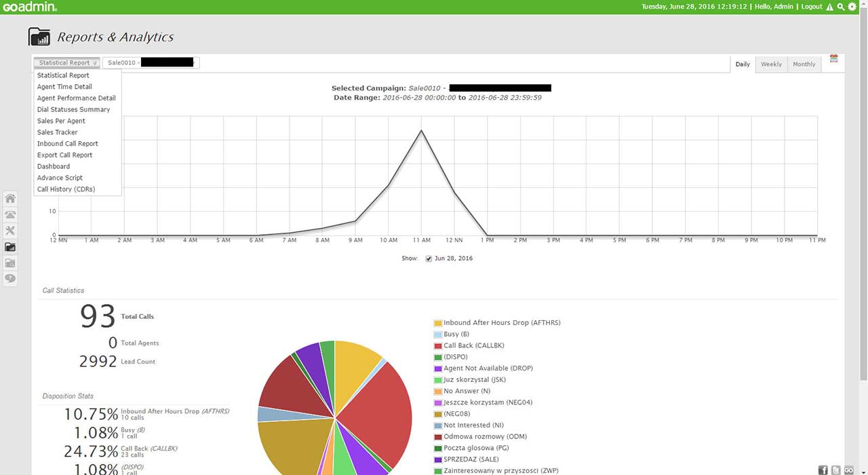This screenshot has width=868, height=475.
Task: Click the GO icon at bottom right
Action: coord(848,470)
